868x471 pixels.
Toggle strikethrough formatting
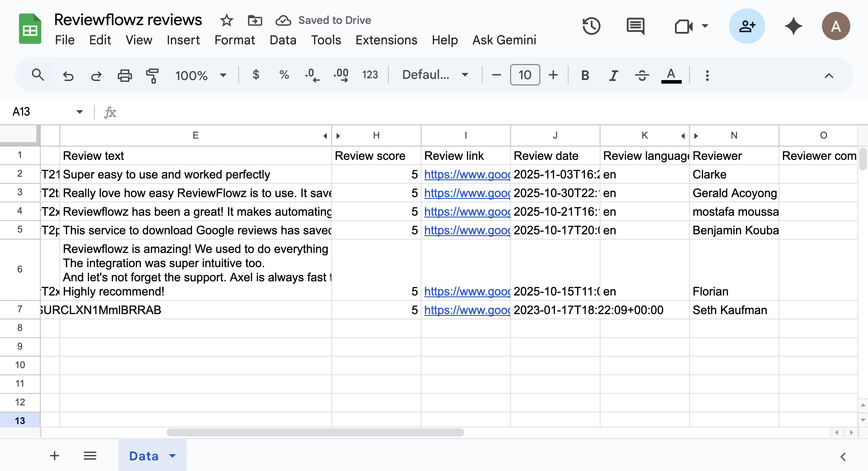[x=642, y=75]
